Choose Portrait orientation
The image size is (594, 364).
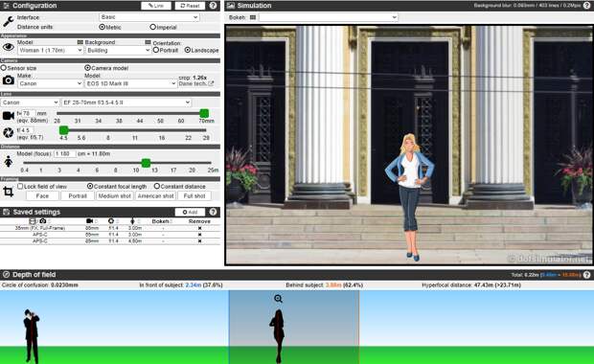[x=156, y=50]
